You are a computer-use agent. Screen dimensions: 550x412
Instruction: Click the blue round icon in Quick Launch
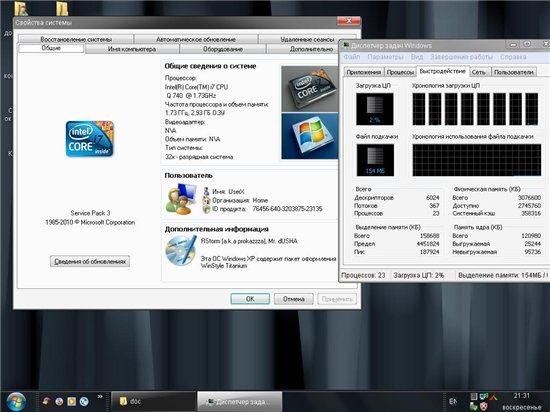point(84,401)
